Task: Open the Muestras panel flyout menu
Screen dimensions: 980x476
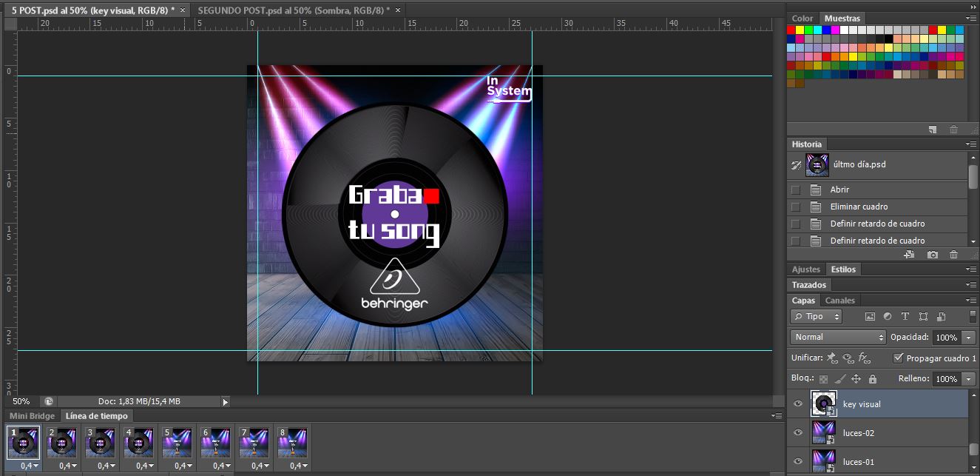Action: coord(970,19)
